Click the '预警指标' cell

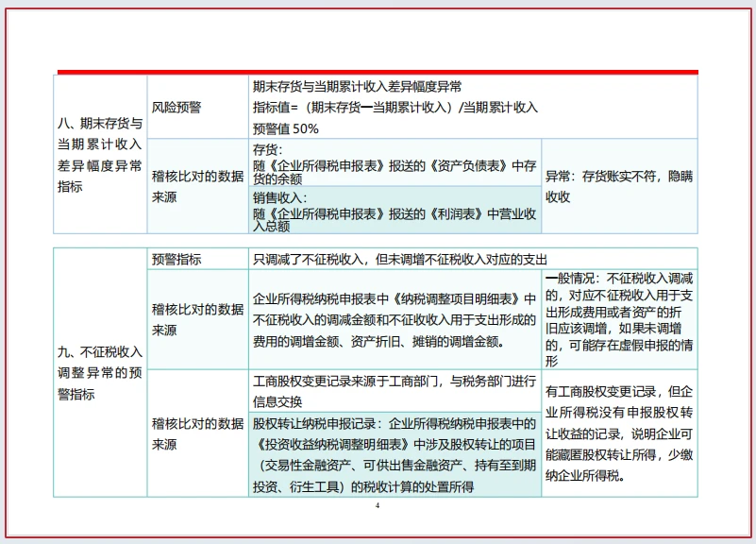197,260
